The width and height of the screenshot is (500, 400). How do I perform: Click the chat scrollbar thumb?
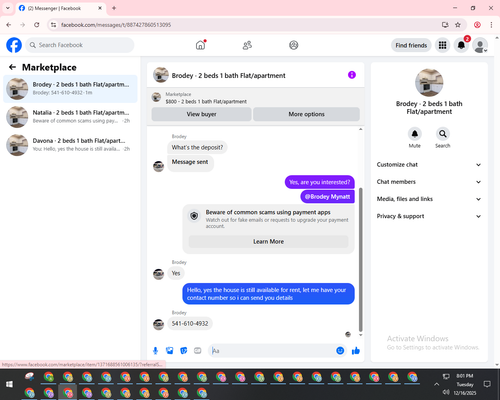coord(360,260)
